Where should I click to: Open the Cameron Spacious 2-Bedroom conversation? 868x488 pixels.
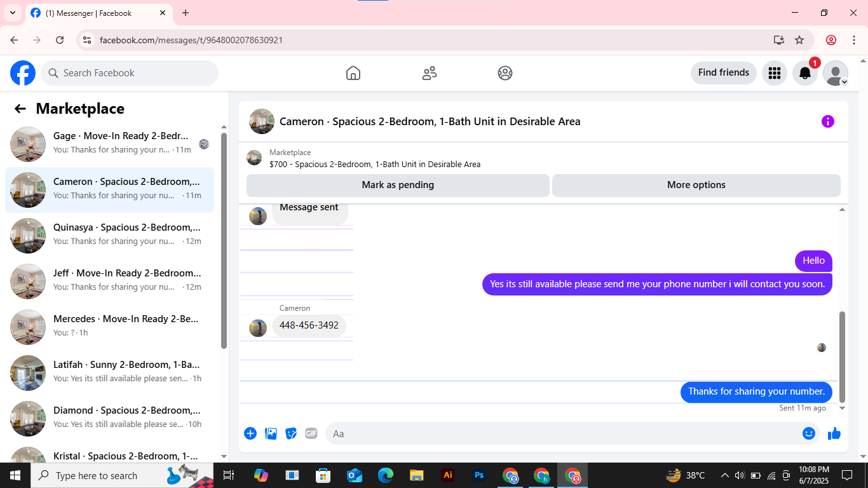click(x=109, y=190)
